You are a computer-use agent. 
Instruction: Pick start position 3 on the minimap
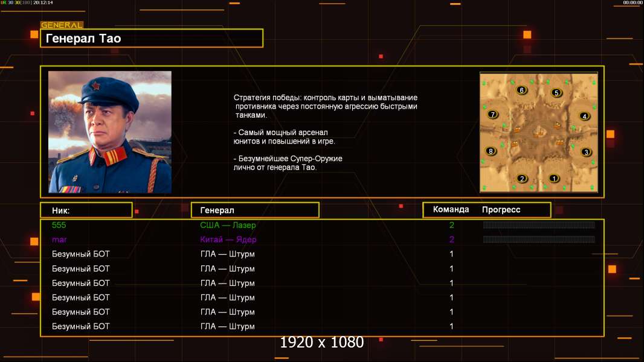coord(586,152)
